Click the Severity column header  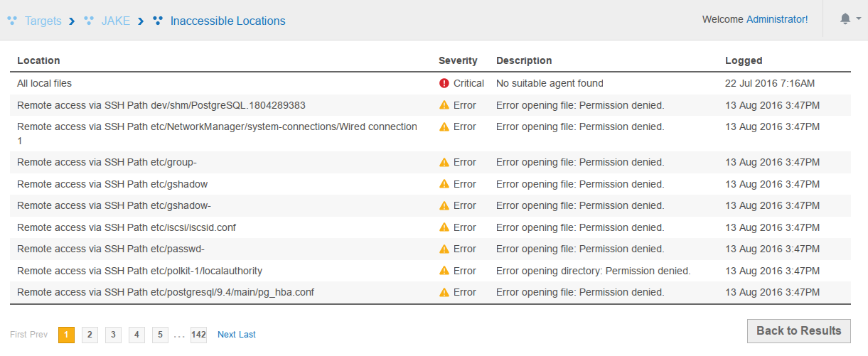[x=458, y=60]
